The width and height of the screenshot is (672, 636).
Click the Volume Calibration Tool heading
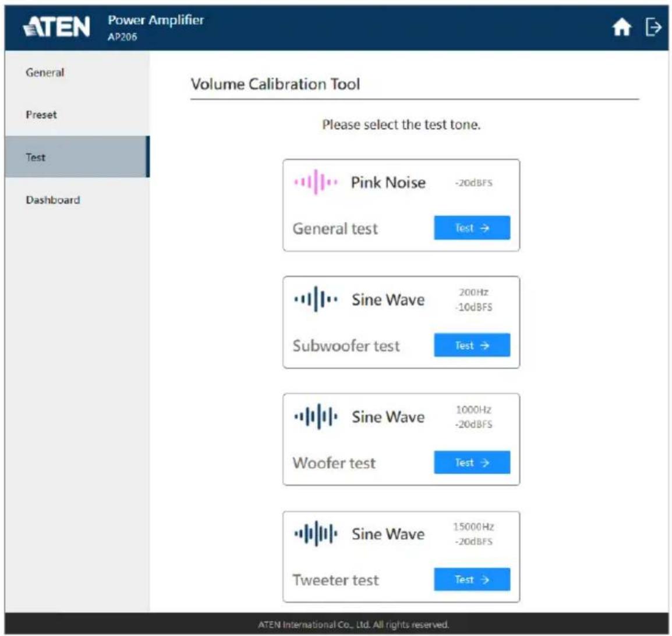click(275, 84)
